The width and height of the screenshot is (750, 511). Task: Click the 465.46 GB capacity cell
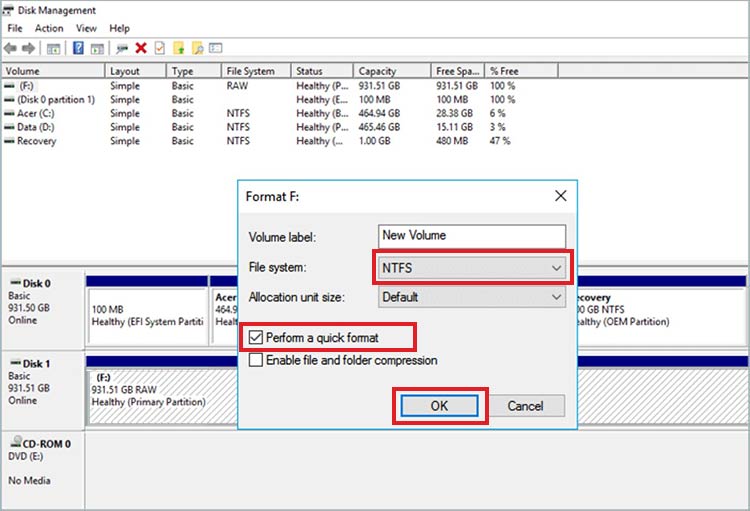pos(379,127)
